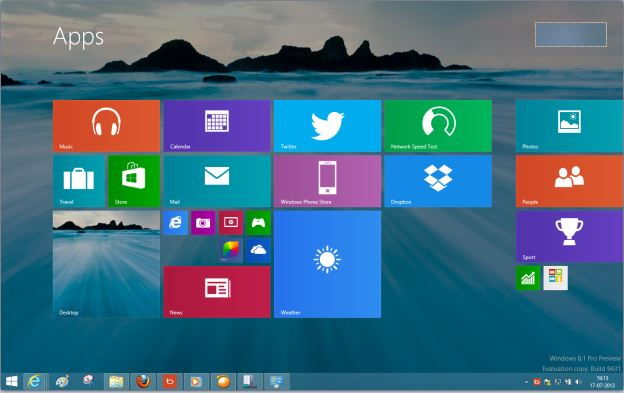Image resolution: width=624 pixels, height=393 pixels.
Task: Open the small green Finance chart tile
Action: pyautogui.click(x=528, y=278)
